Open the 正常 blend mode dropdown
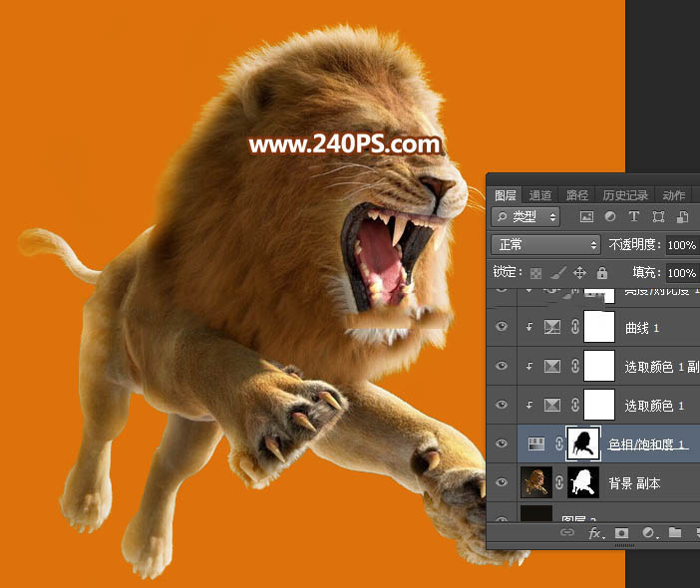This screenshot has width=700, height=588. (545, 244)
